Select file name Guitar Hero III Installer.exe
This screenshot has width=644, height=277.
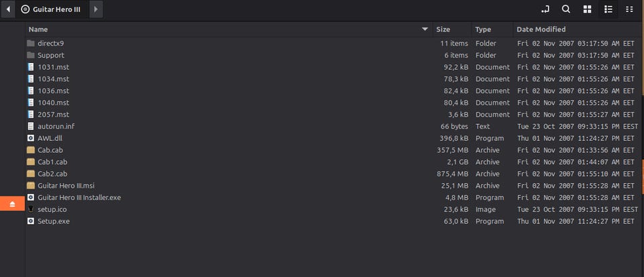pos(79,198)
